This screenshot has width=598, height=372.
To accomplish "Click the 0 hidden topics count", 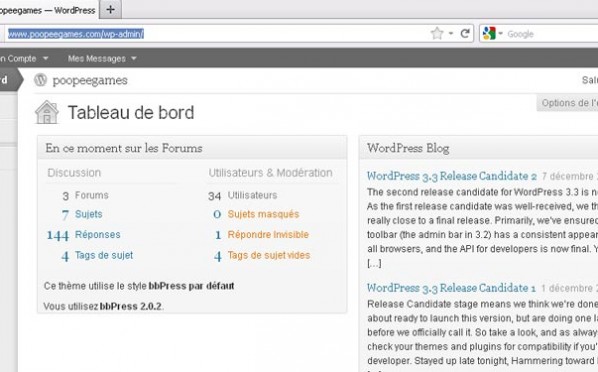I will 217,214.
